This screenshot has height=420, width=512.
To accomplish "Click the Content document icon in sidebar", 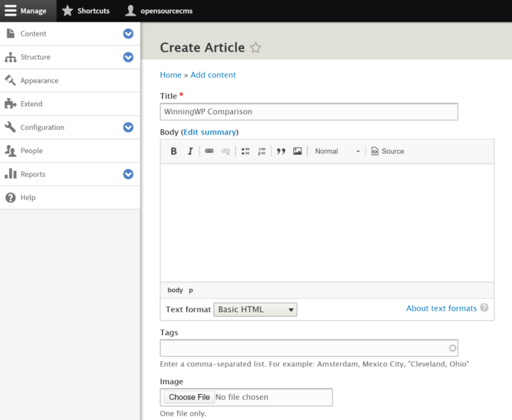I will click(x=10, y=33).
